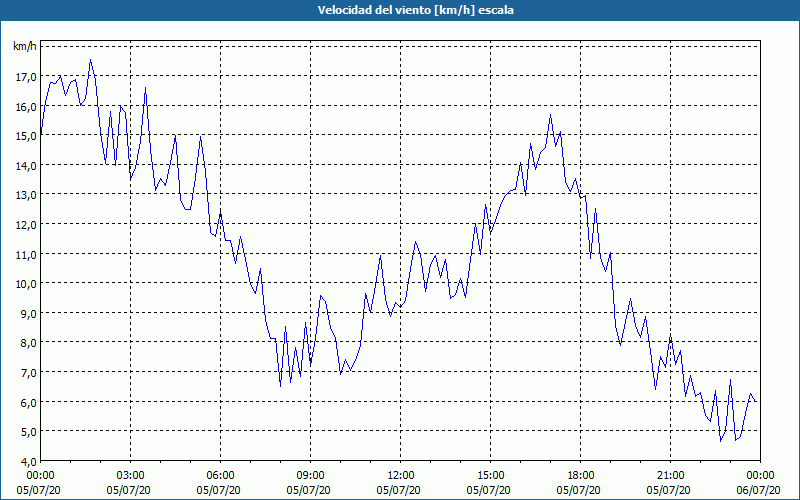
Task: Click the 15:00 time axis label
Action: (490, 476)
